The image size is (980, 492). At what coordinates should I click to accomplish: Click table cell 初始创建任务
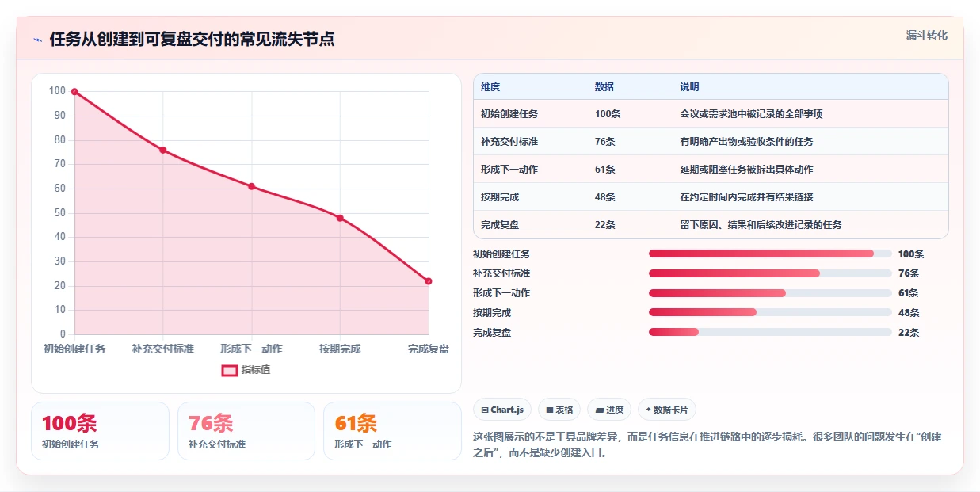point(509,114)
